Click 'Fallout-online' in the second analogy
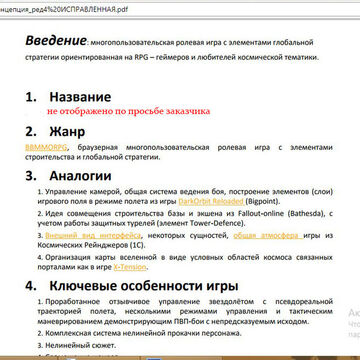360x360 pixels. tap(262, 213)
